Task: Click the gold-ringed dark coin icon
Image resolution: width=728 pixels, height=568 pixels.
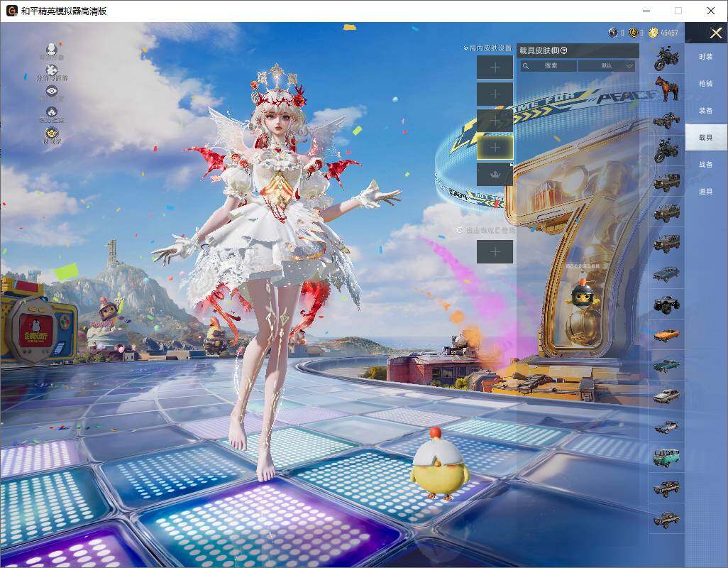Action: coord(633,33)
